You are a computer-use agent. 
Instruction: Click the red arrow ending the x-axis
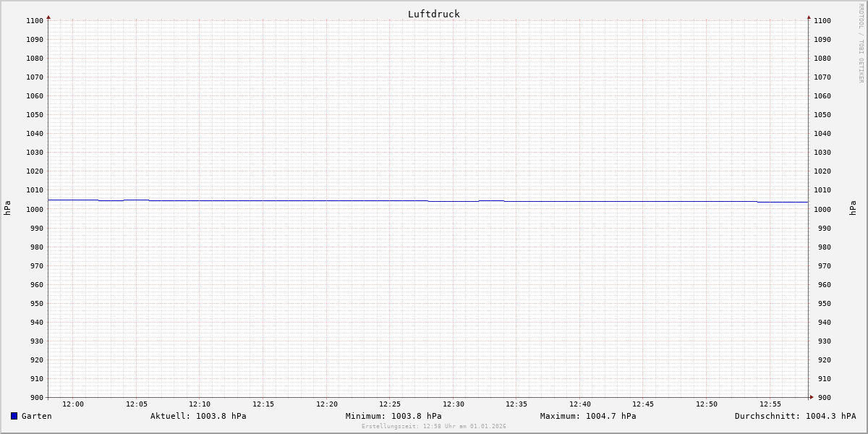pyautogui.click(x=812, y=397)
